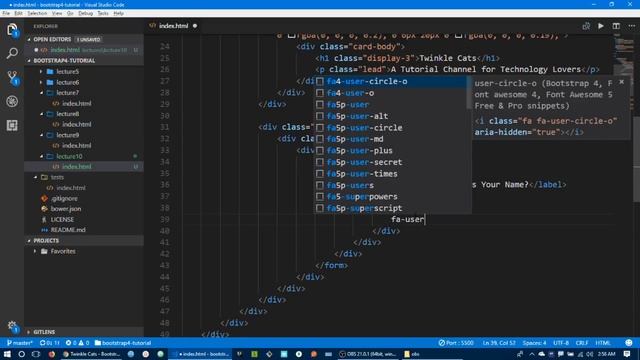
Task: Open errors and warnings count in status bar
Action: point(77,343)
